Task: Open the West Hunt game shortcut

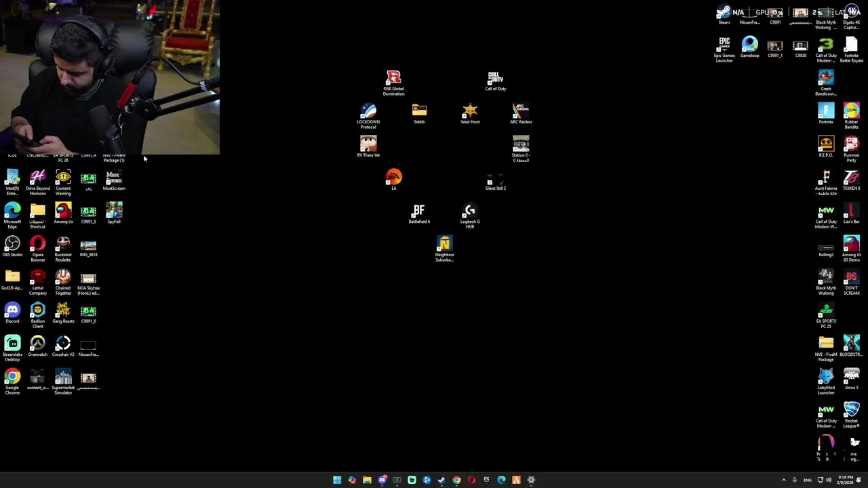Action: 470,114
